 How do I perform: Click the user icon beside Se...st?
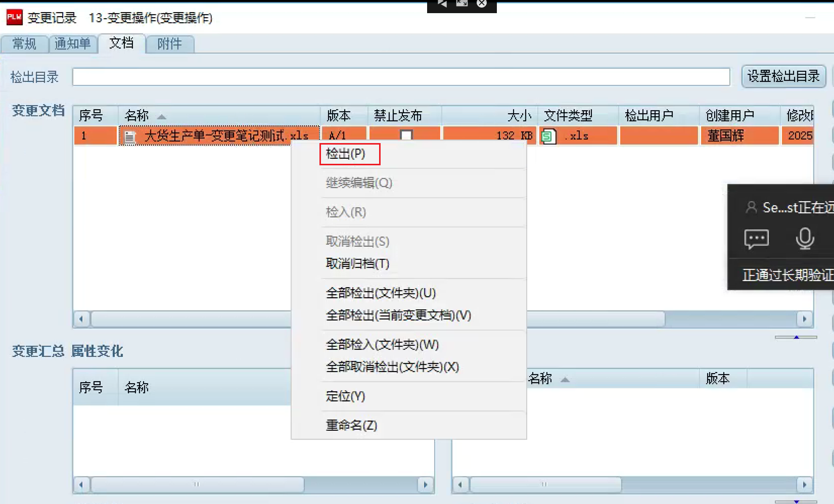click(752, 207)
